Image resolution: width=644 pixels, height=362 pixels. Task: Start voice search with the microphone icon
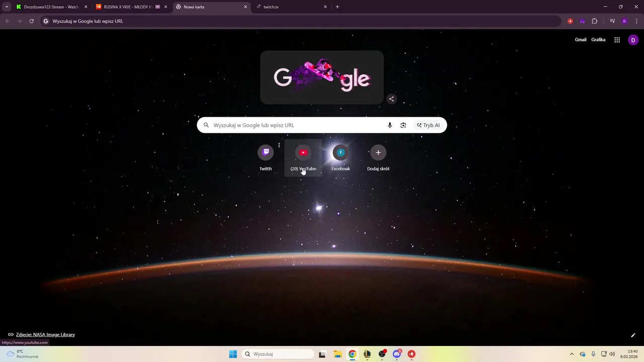[x=389, y=125]
